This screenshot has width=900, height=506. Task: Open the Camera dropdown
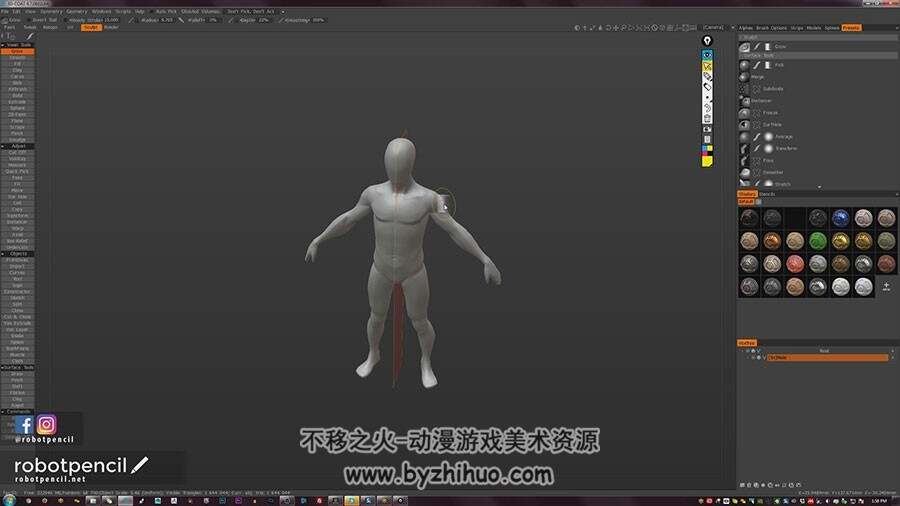coord(719,28)
